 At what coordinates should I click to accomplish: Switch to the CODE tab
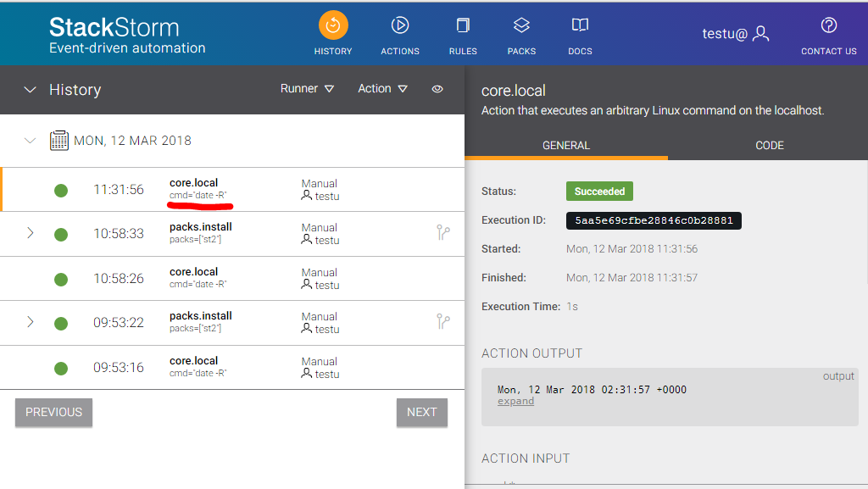tap(770, 146)
